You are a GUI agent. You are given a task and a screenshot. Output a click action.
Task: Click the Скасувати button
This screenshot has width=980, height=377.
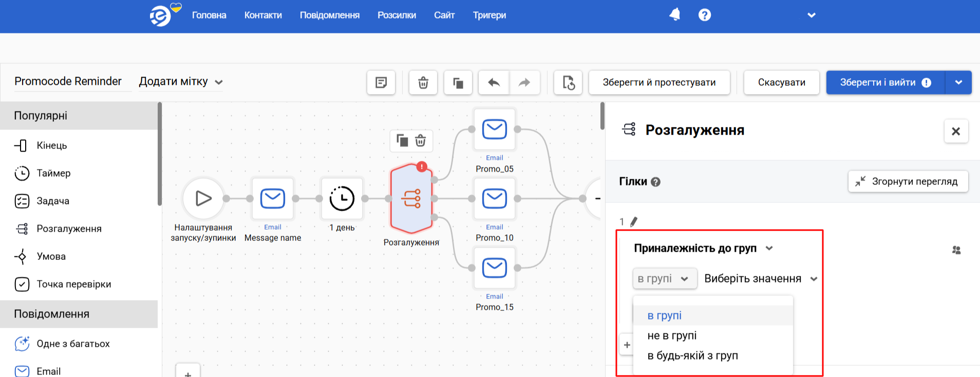click(x=782, y=82)
